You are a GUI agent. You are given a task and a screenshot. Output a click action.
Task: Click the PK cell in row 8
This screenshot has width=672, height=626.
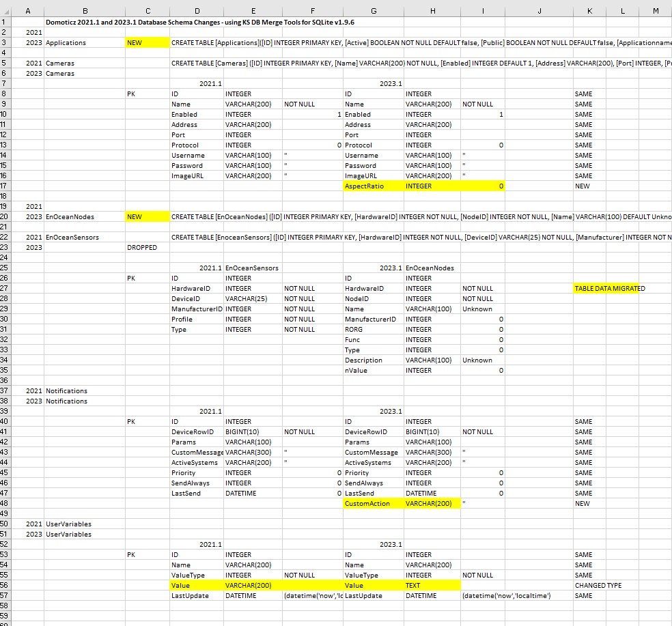148,94
